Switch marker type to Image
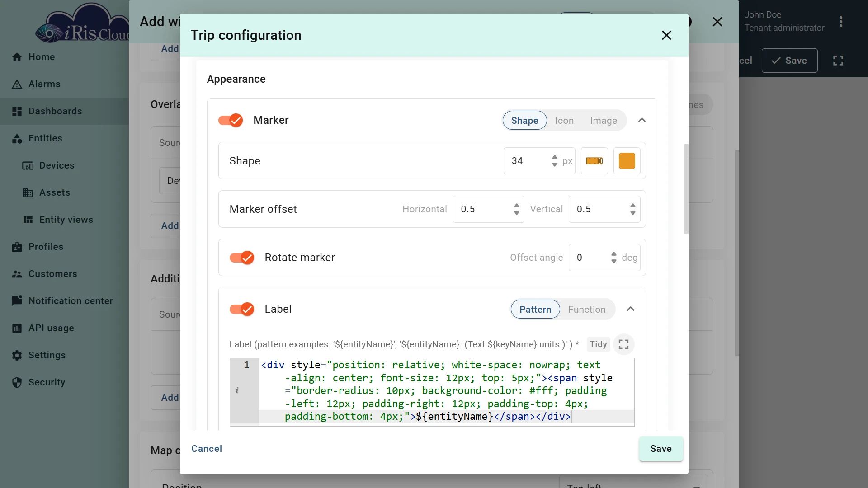The image size is (868, 488). (603, 121)
